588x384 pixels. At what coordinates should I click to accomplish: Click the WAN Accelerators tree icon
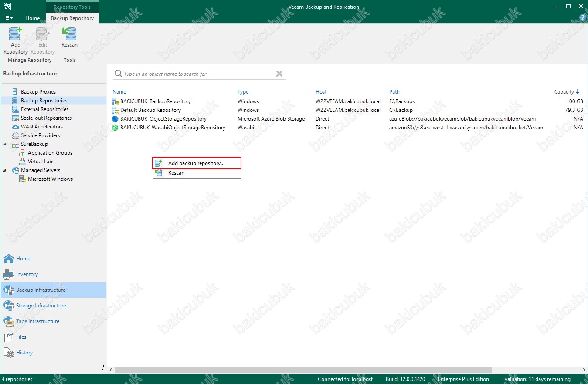[x=16, y=127]
